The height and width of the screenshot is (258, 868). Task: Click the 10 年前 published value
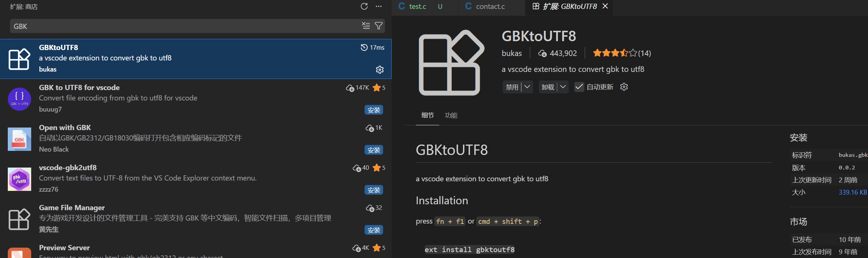[850, 239]
